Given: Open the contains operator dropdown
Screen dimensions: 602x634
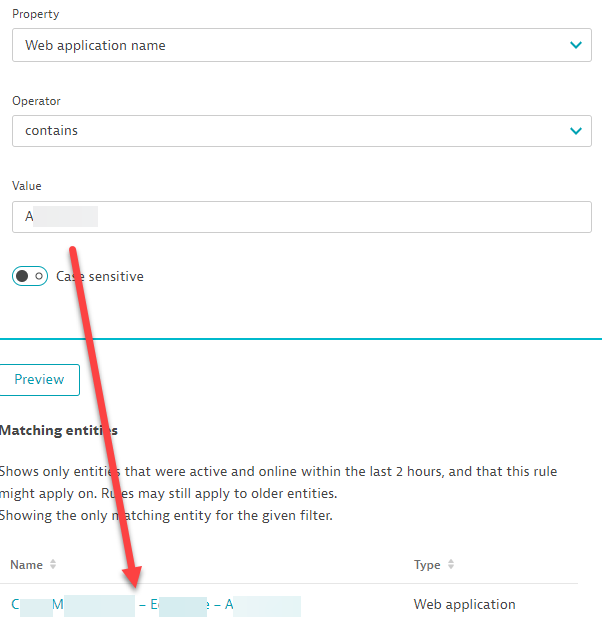Looking at the screenshot, I should click(x=290, y=130).
